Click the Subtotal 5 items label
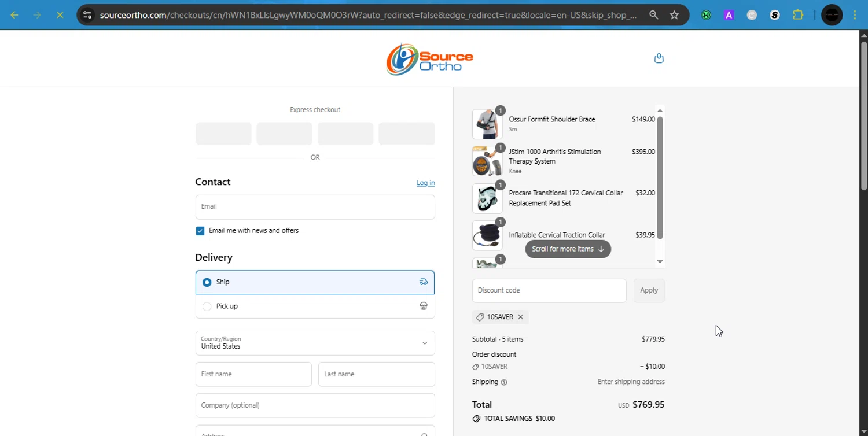868x436 pixels. (x=498, y=339)
